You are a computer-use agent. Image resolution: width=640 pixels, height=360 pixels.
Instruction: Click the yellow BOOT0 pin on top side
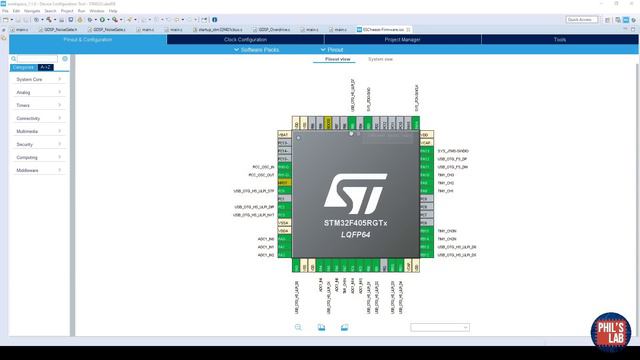click(x=327, y=123)
